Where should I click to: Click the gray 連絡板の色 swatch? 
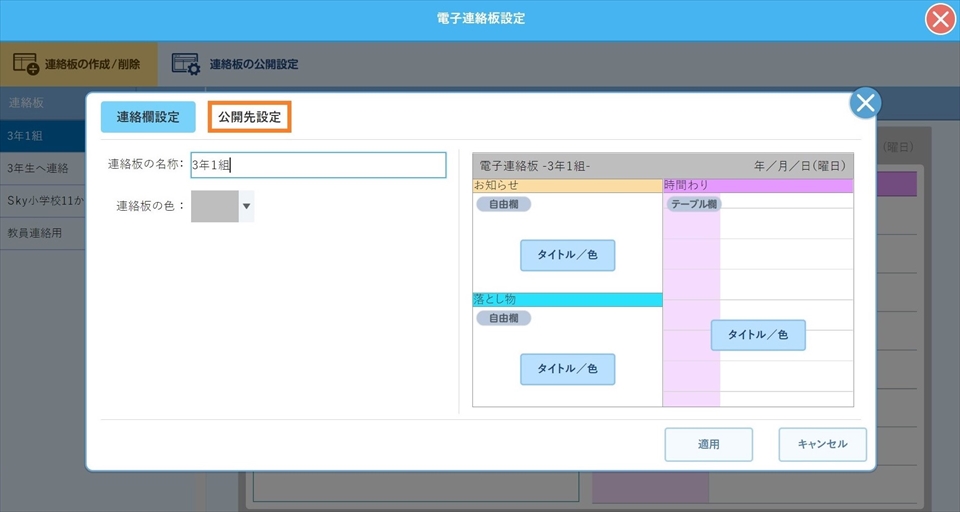pos(214,206)
